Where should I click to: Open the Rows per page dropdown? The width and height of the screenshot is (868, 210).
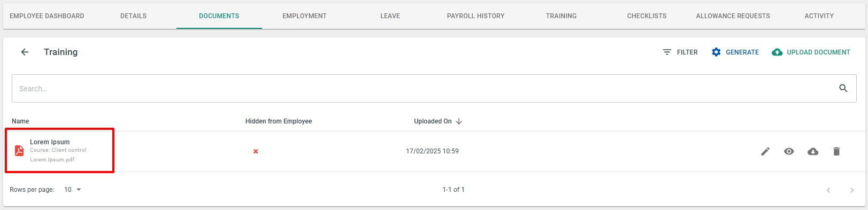click(x=73, y=190)
